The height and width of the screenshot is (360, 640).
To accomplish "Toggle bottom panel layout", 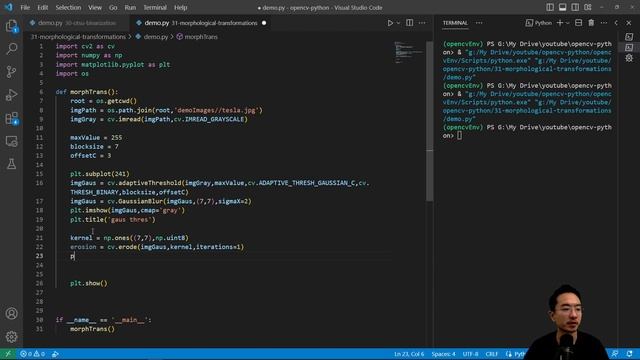I will coord(562,7).
